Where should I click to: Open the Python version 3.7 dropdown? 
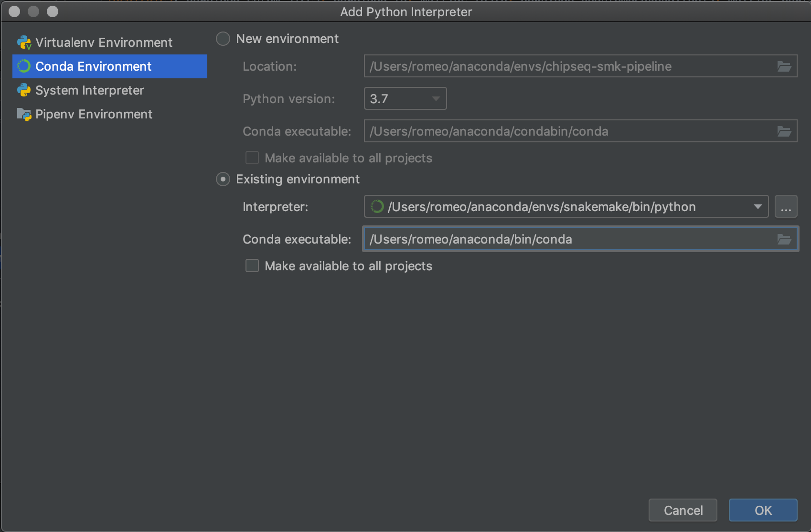pyautogui.click(x=405, y=98)
